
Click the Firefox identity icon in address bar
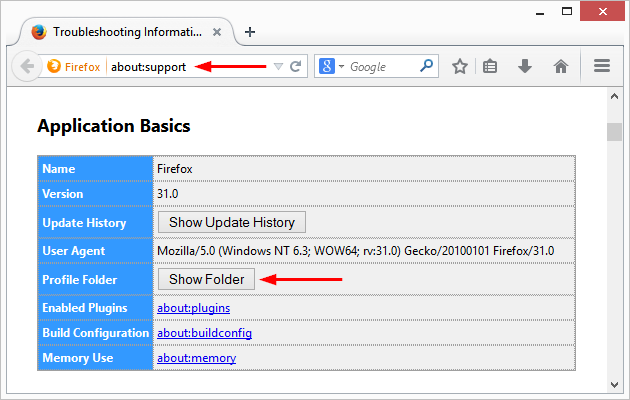point(54,66)
